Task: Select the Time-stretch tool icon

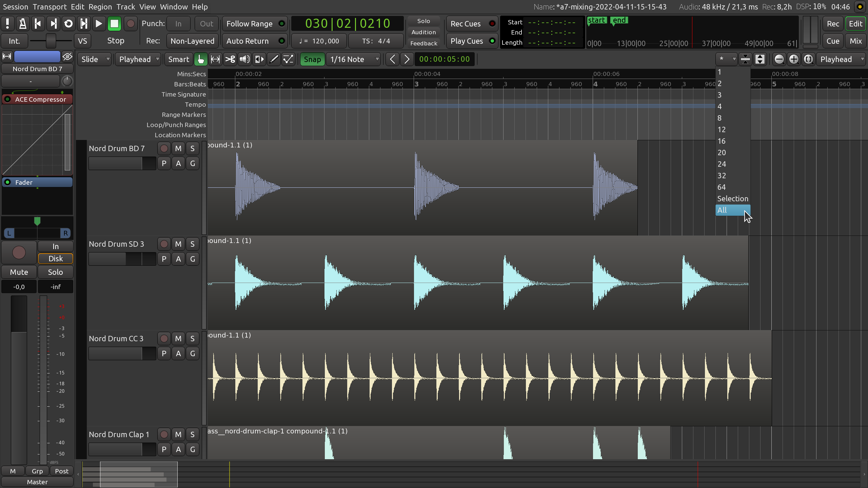Action: click(259, 59)
